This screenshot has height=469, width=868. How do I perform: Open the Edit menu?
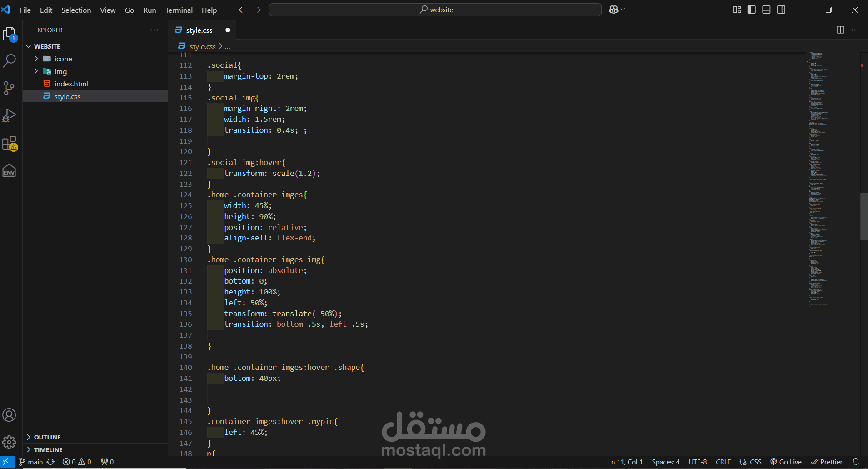[46, 10]
